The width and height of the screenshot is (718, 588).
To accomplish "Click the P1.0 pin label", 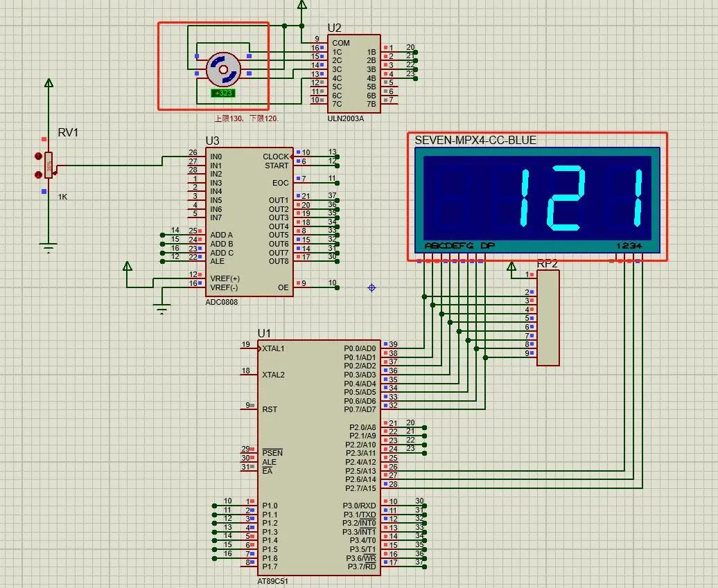I will point(270,506).
